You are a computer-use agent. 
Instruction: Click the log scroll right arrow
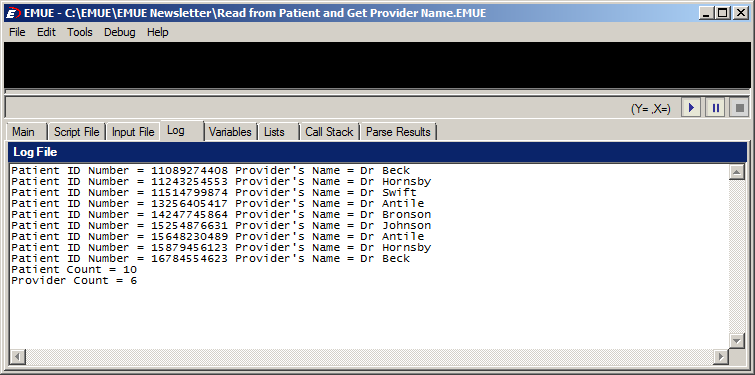[x=721, y=357]
